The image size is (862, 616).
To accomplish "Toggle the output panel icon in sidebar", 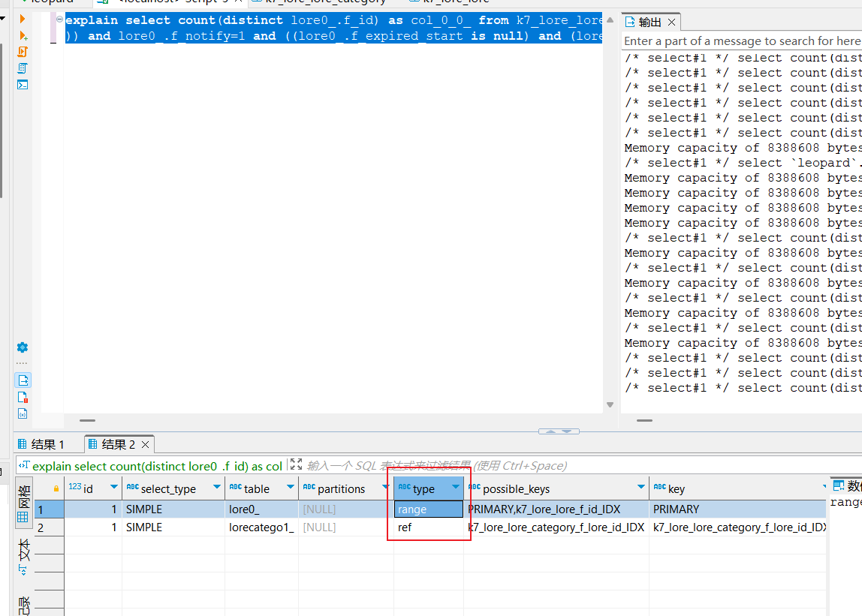I will tap(23, 380).
